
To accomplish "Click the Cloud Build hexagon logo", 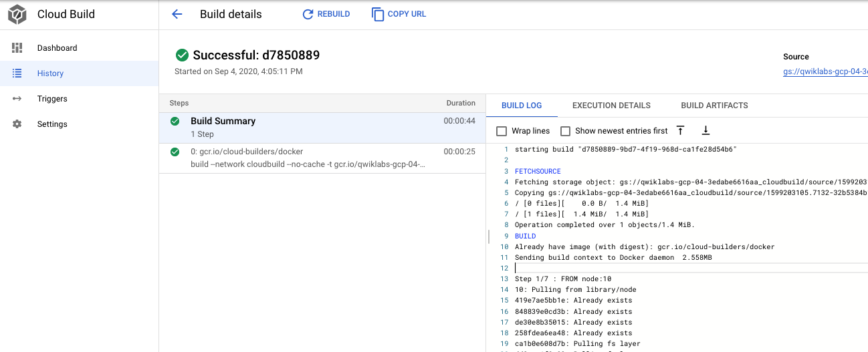I will pos(17,14).
